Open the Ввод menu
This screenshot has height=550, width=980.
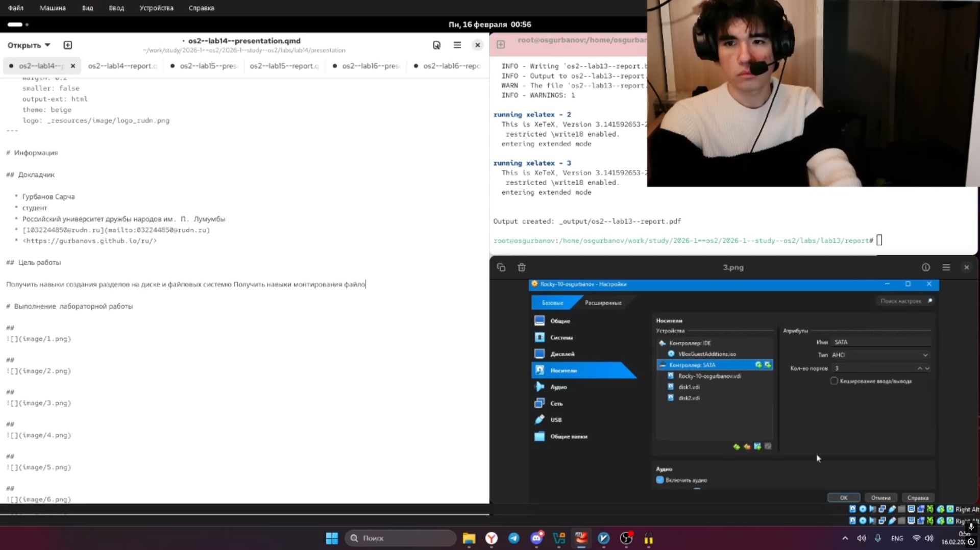tap(116, 8)
